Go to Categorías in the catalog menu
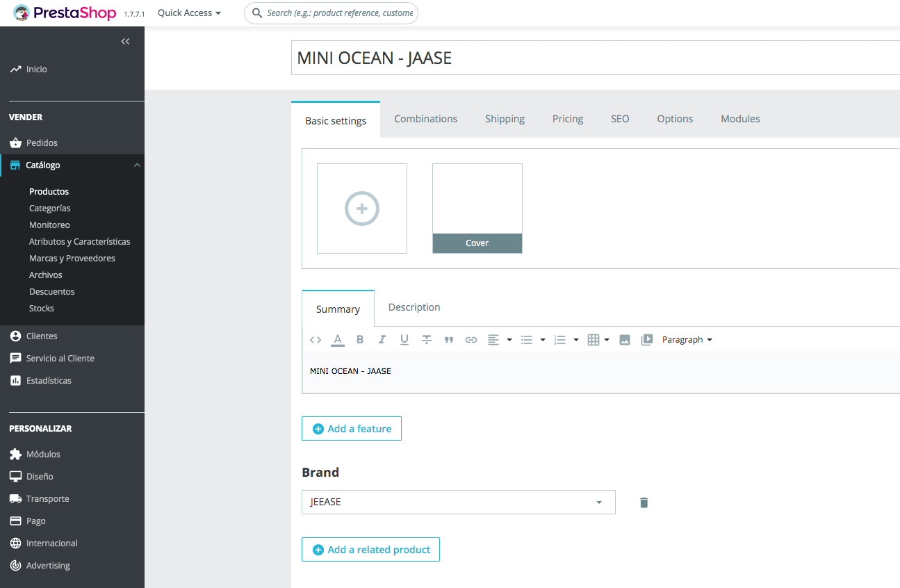The image size is (900, 588). click(x=50, y=208)
